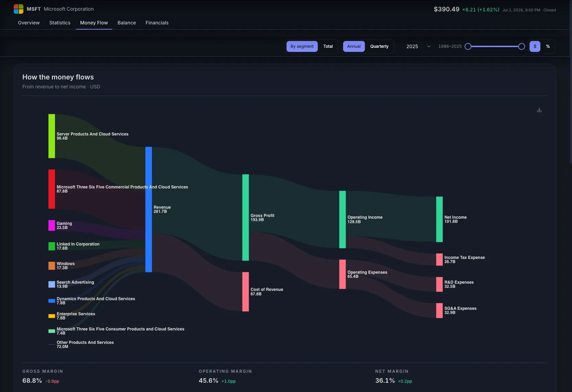Click the Microsoft 365 Consumer Products bar

point(52,331)
